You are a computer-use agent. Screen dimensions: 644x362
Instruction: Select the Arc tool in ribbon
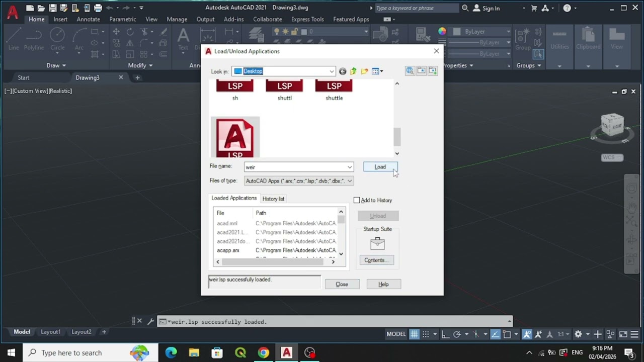(x=79, y=39)
